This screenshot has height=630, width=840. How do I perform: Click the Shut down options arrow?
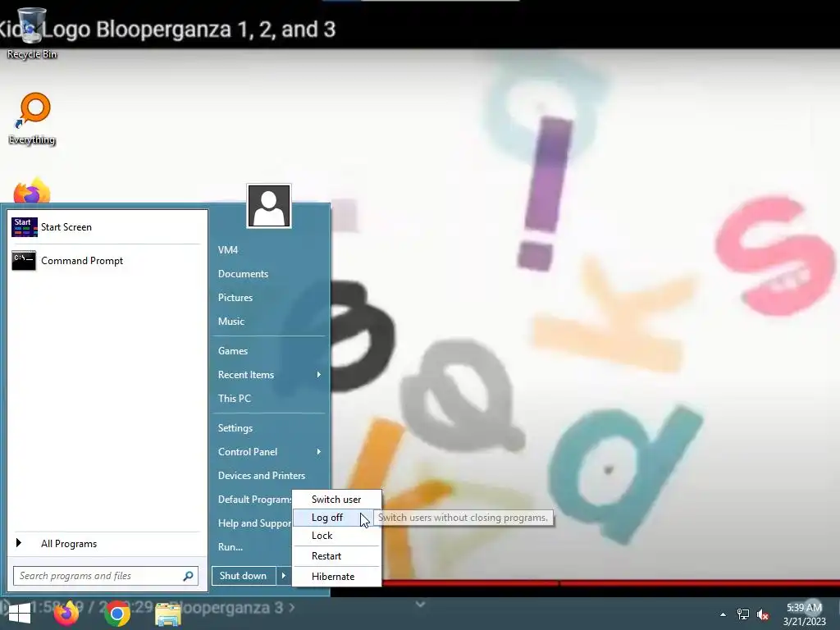pos(283,576)
